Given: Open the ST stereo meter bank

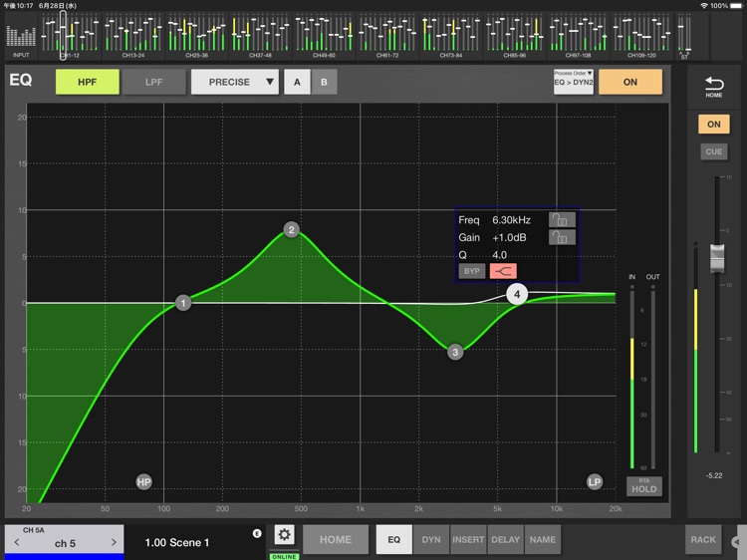Looking at the screenshot, I should 684,36.
